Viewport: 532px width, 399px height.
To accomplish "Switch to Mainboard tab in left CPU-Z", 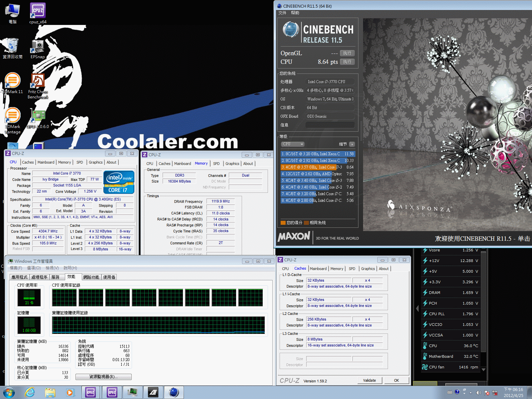I will pyautogui.click(x=46, y=162).
